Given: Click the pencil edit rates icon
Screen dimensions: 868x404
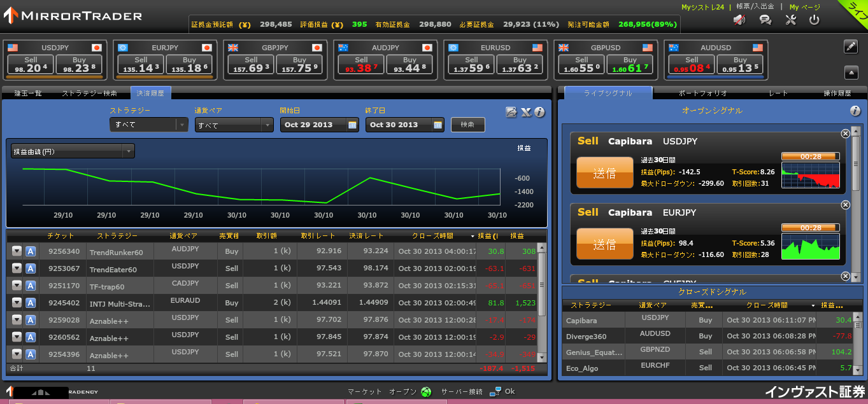Looking at the screenshot, I should 851,46.
